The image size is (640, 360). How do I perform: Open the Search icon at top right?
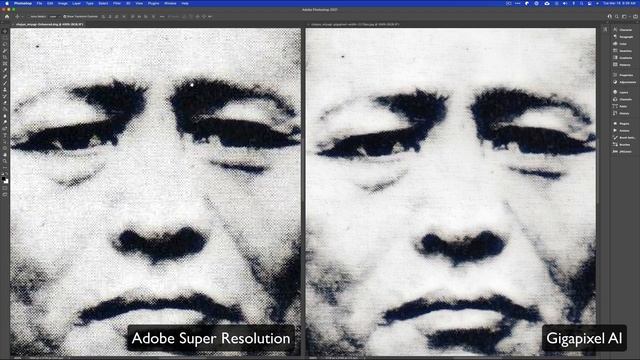[617, 17]
